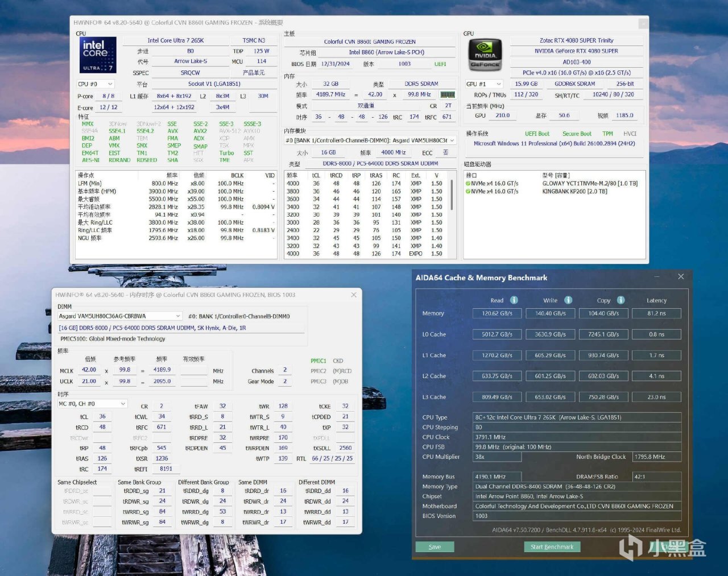Screen dimensions: 728x576
Task: Click the AD103-400 GPU codename field
Action: tap(577, 63)
